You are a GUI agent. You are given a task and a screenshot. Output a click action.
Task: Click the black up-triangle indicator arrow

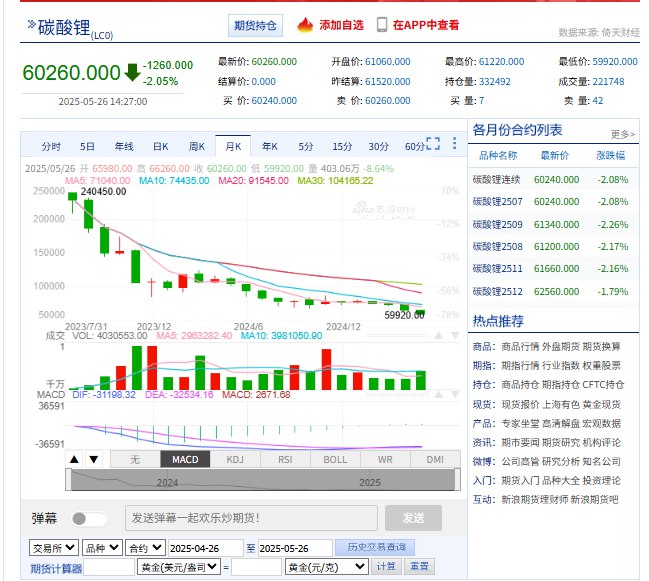(75, 459)
